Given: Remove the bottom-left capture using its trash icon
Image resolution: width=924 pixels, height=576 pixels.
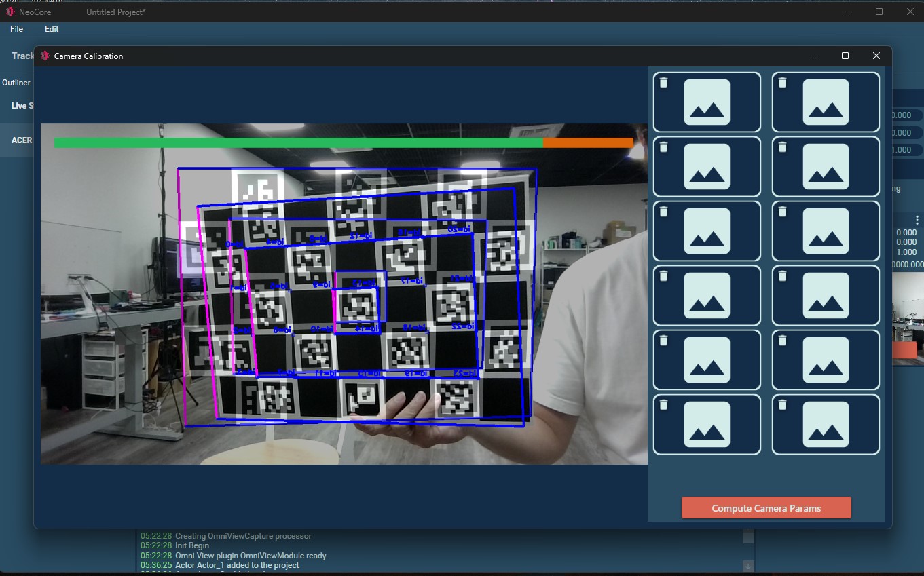Looking at the screenshot, I should click(x=664, y=405).
